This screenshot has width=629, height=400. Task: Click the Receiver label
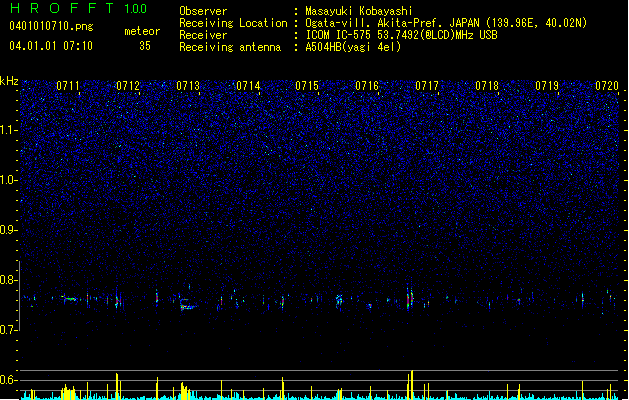[x=203, y=35]
